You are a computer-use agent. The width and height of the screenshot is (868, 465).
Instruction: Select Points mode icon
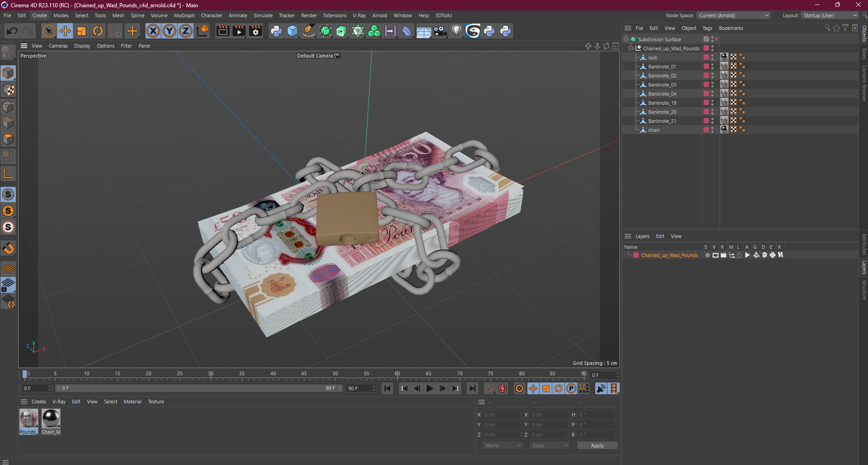click(x=8, y=107)
